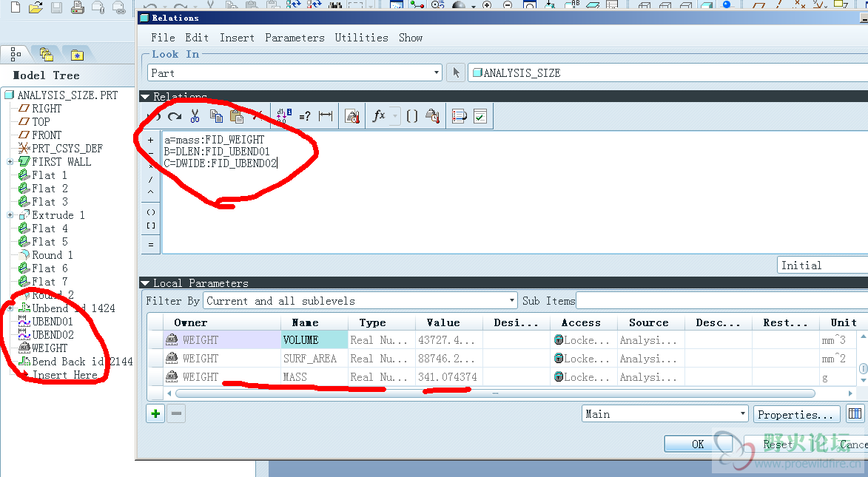Image resolution: width=868 pixels, height=477 pixels.
Task: Open the Edit menu in Relations dialog
Action: 197,38
